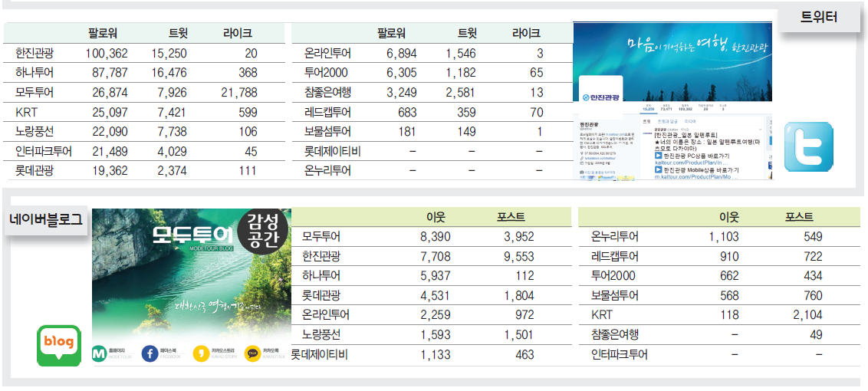The height and width of the screenshot is (391, 868).
Task: Click the blue Twitter bird icon
Action: [x=808, y=146]
